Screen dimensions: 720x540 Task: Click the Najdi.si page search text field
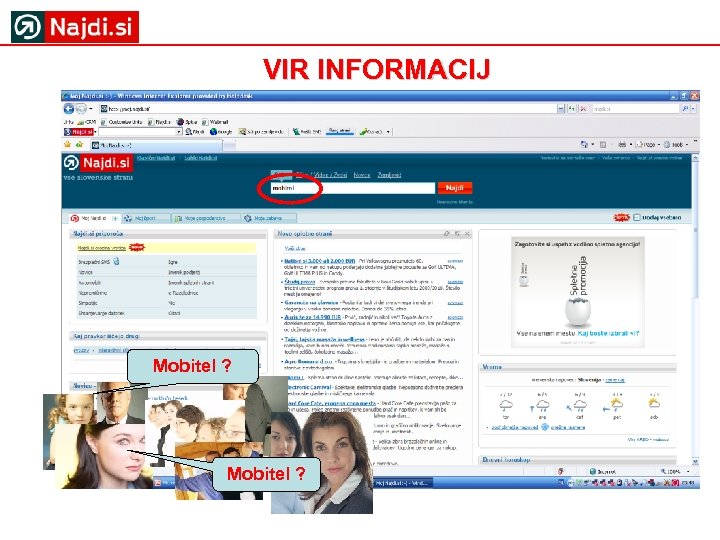point(353,188)
